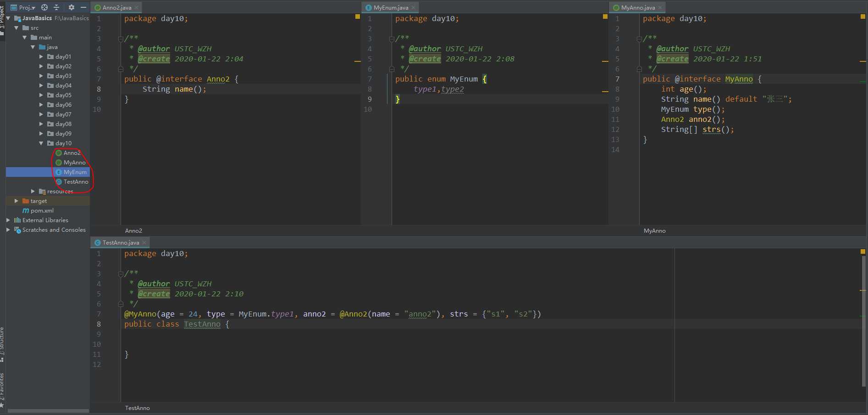Fold the Javadoc comment in MyAnno.java
The image size is (868, 415).
639,38
